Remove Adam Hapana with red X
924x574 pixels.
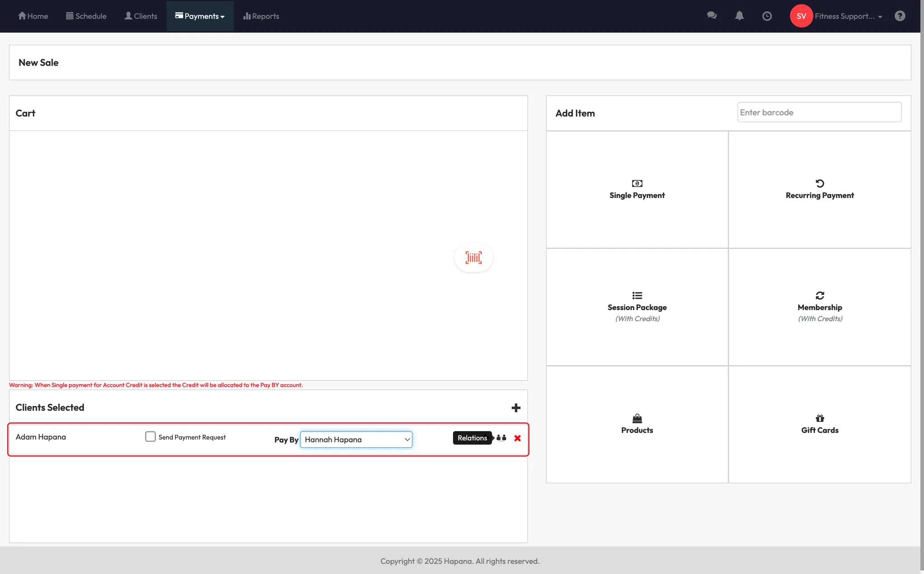point(517,438)
